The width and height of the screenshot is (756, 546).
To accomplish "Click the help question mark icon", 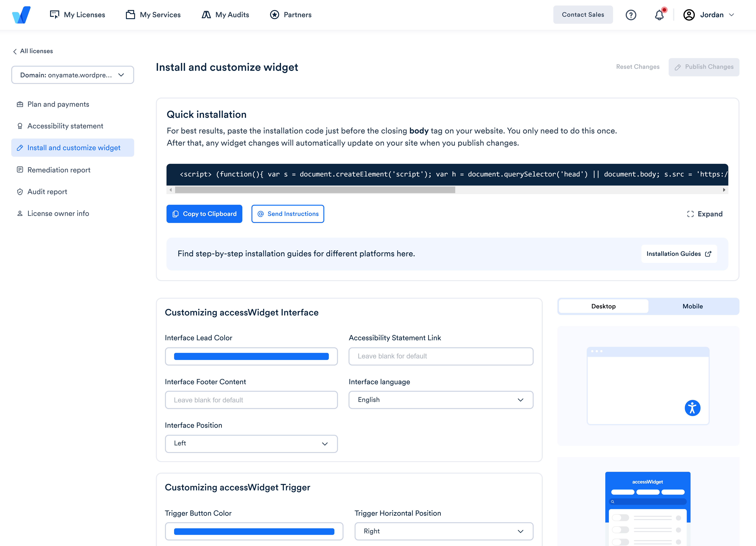I will (631, 15).
